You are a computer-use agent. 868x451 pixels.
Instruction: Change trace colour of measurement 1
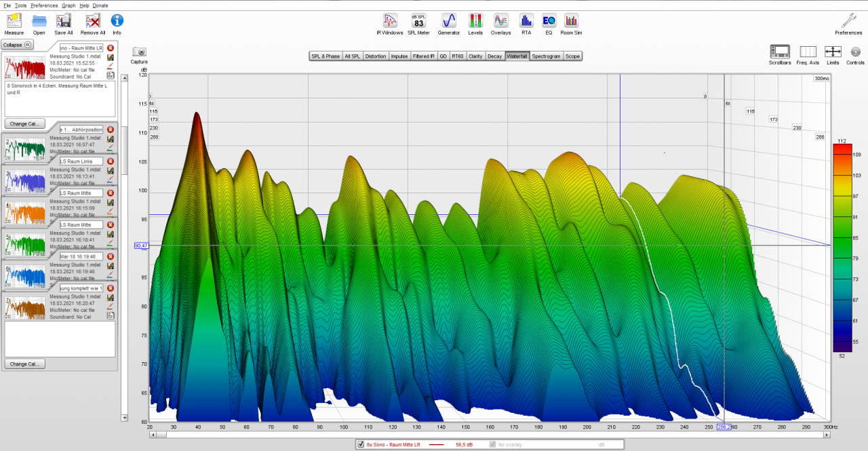point(110,67)
